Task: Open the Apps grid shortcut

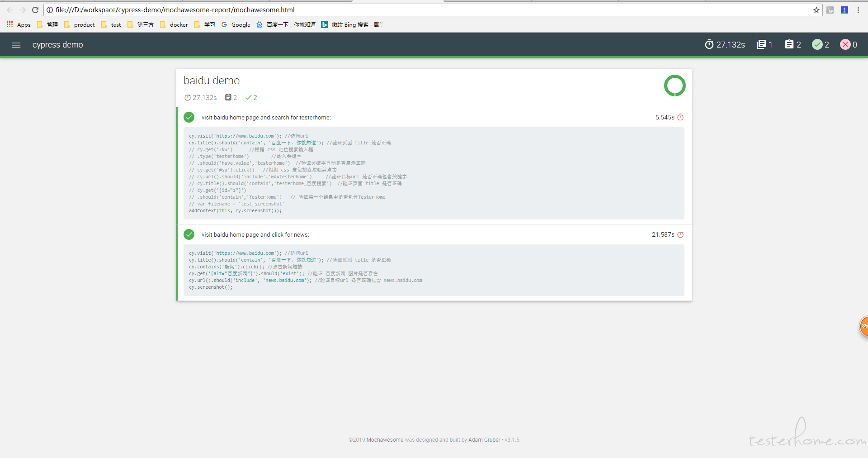Action: click(x=19, y=24)
